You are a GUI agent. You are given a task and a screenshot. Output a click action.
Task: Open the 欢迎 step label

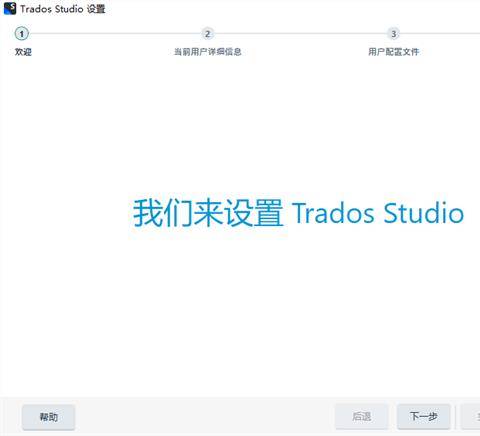pyautogui.click(x=23, y=52)
